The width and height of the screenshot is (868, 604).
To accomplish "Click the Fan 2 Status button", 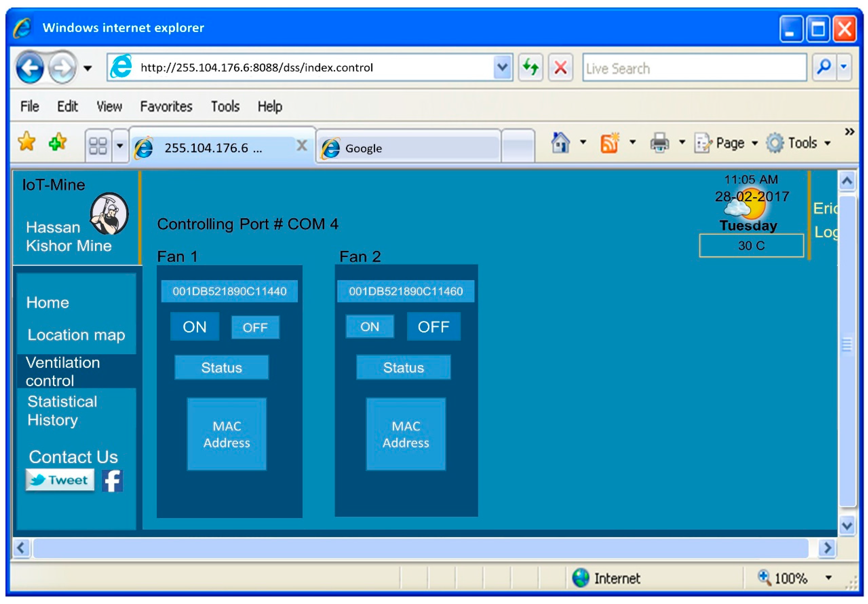I will (403, 368).
